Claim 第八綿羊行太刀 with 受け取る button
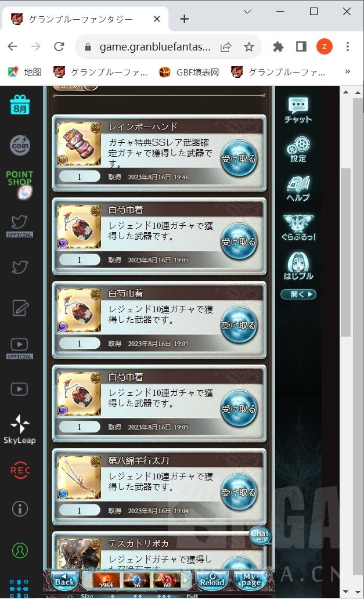The image size is (364, 599). click(x=239, y=492)
